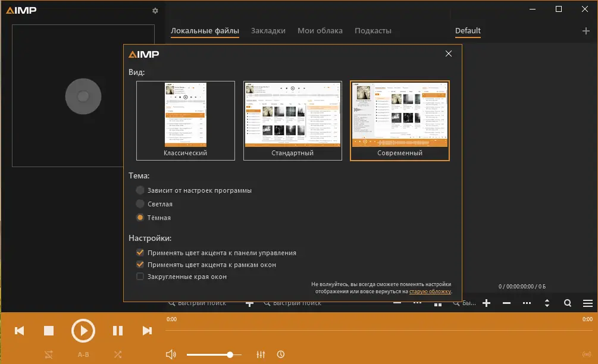Click the старую обложку link
This screenshot has height=364, width=598.
430,292
